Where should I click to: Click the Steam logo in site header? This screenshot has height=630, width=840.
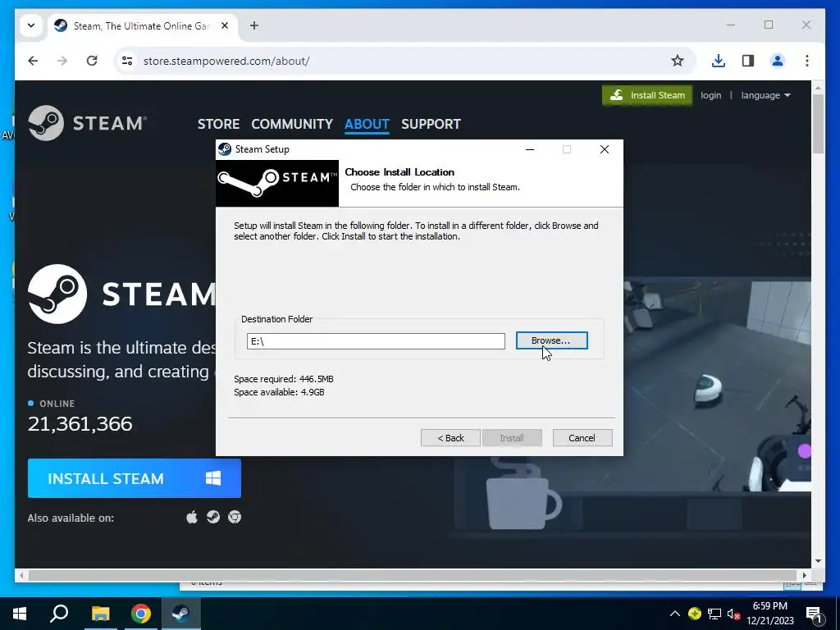(x=87, y=123)
